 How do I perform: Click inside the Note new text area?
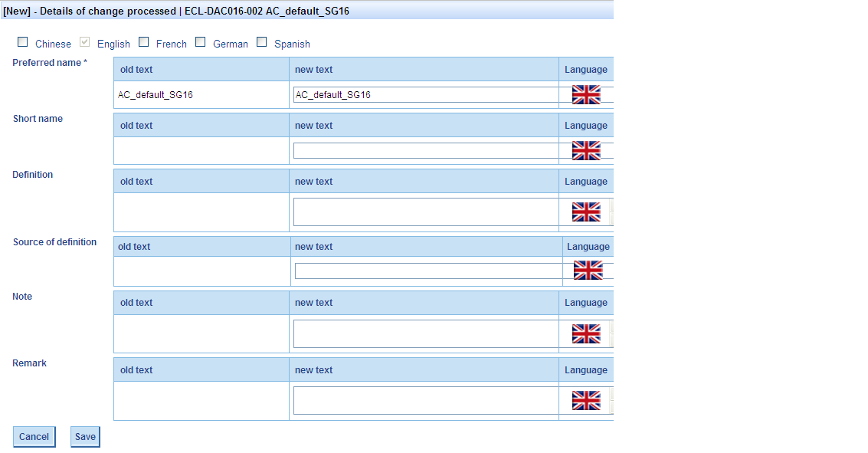pyautogui.click(x=426, y=334)
